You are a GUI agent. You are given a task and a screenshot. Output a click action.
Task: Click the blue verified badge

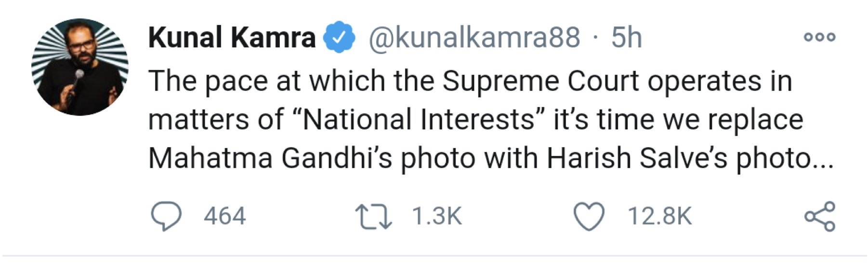click(x=339, y=37)
